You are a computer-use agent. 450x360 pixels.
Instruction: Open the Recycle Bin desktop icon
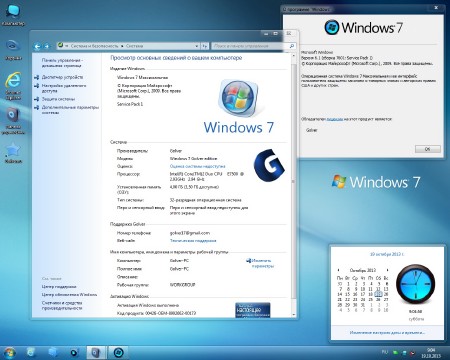click(x=13, y=49)
